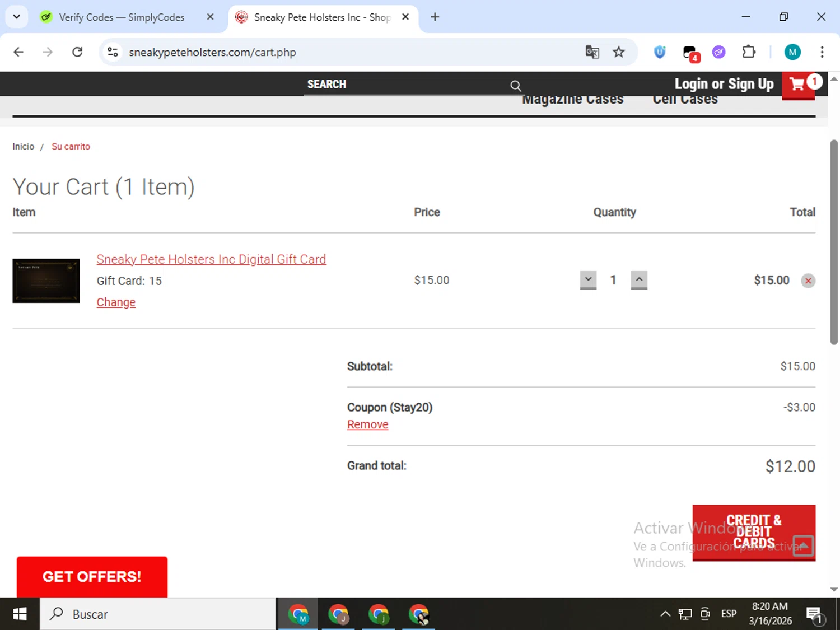Viewport: 840px width, 630px height.
Task: Reload the cart page
Action: (x=77, y=52)
